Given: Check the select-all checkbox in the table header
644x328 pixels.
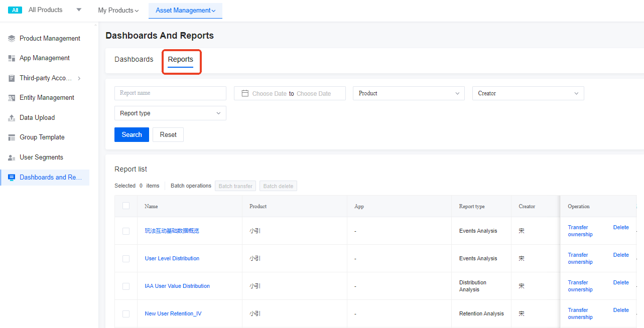Looking at the screenshot, I should pos(125,206).
